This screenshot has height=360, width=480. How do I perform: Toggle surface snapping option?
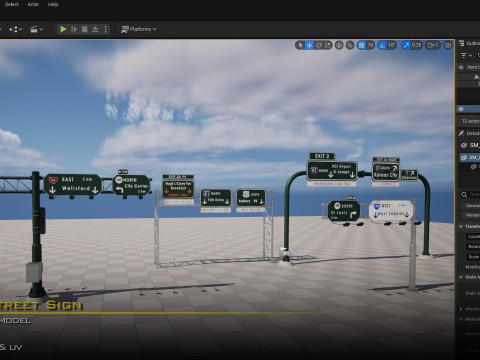pos(350,45)
